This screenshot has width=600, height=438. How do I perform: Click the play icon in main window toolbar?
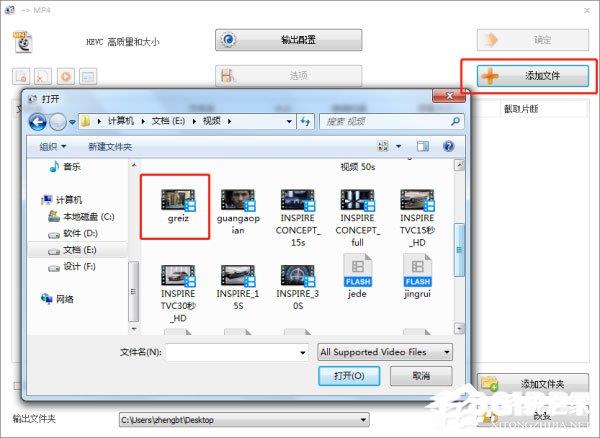click(65, 76)
